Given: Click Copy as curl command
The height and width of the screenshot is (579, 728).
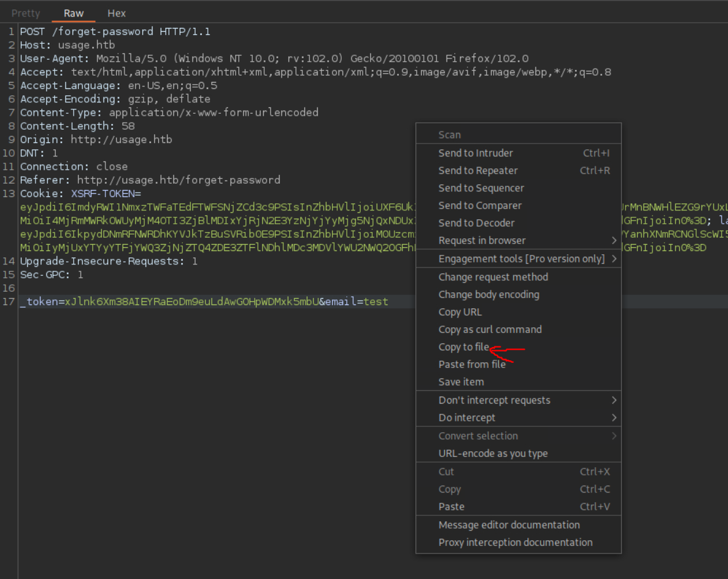Looking at the screenshot, I should pos(490,329).
